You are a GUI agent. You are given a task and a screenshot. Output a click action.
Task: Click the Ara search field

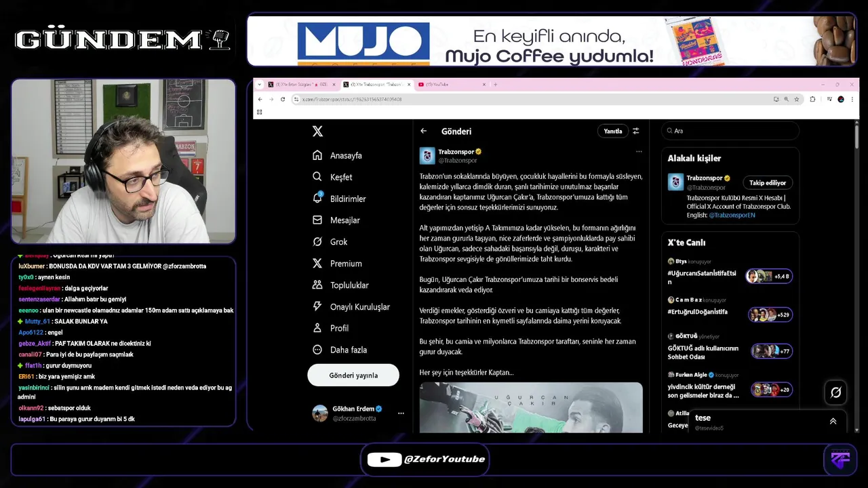pos(730,131)
